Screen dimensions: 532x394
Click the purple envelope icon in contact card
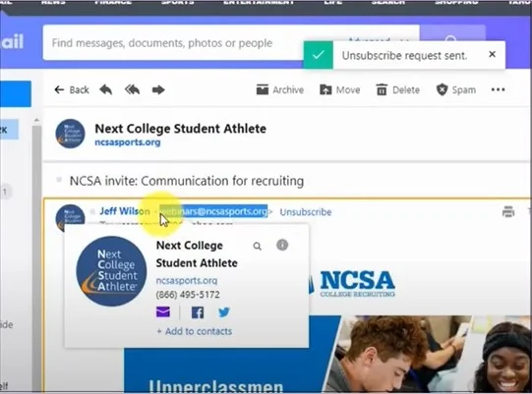point(163,311)
